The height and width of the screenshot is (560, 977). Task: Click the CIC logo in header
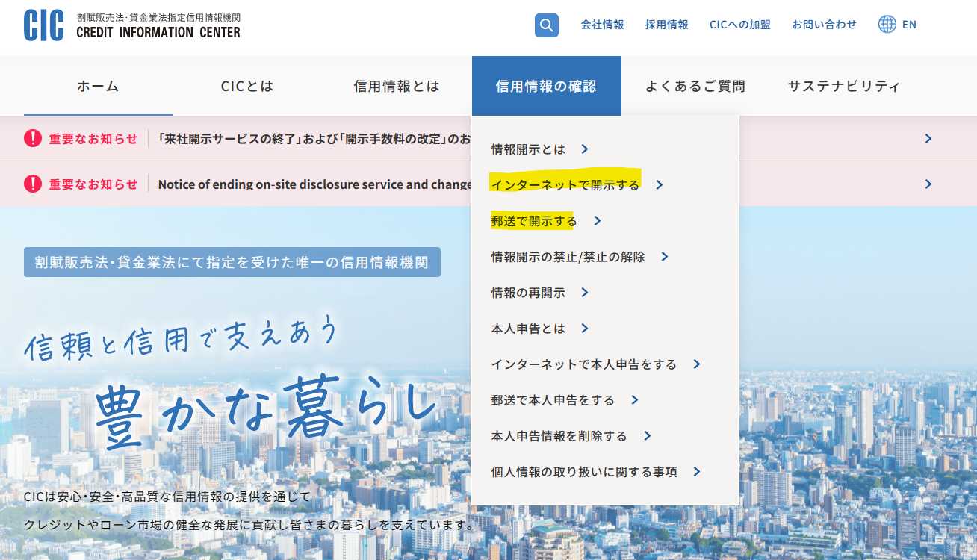132,25
